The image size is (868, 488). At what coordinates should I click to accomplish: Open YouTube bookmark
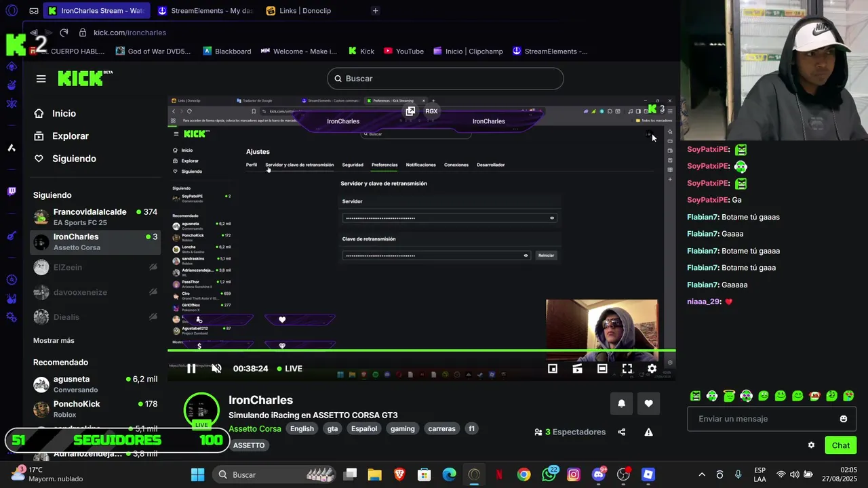(403, 52)
